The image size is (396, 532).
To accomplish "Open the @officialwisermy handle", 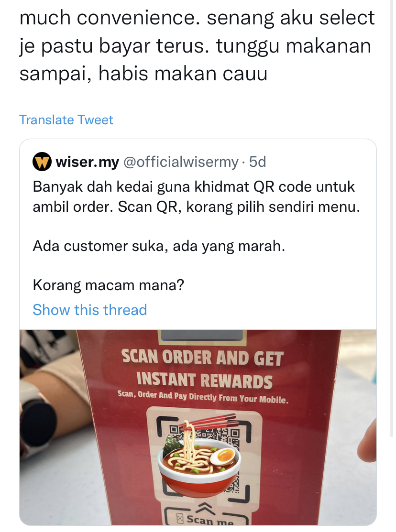I will [181, 162].
